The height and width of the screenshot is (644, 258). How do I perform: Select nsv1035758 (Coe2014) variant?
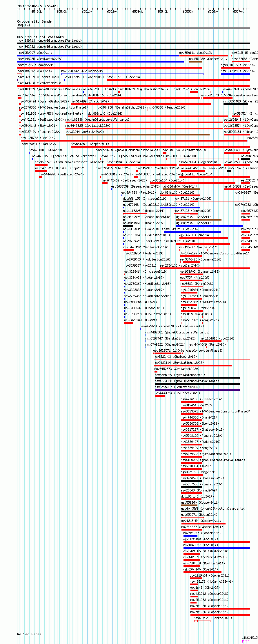point(38,138)
